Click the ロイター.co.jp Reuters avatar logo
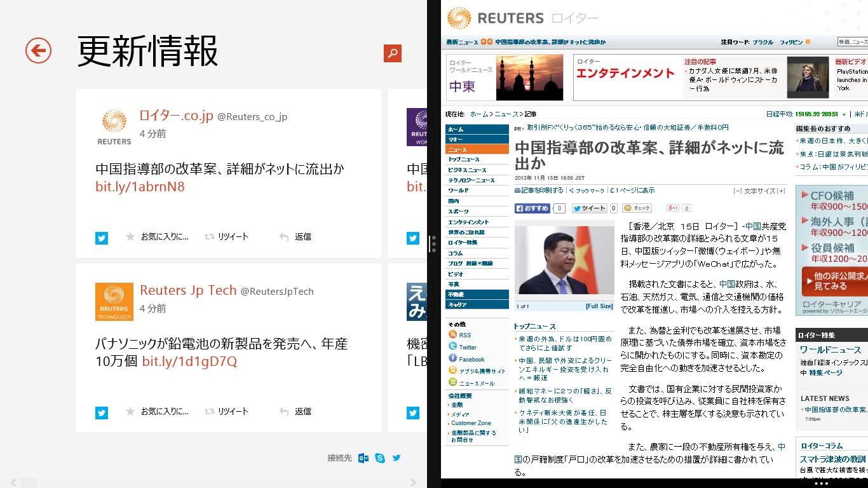868x488 pixels. [114, 127]
